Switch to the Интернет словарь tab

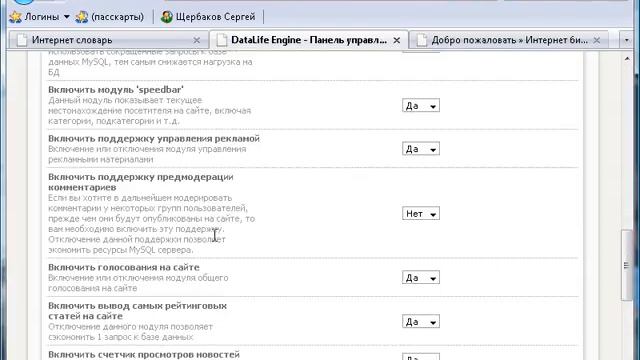109,40
